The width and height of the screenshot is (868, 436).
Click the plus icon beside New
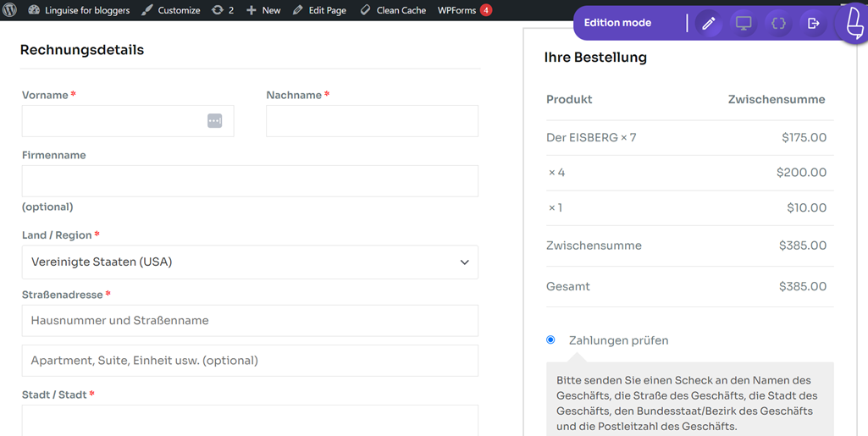pos(252,10)
